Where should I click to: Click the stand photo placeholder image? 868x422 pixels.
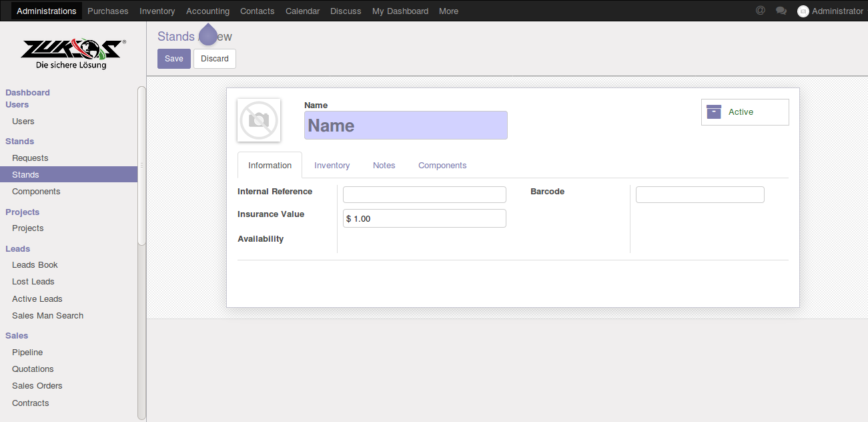(x=259, y=120)
